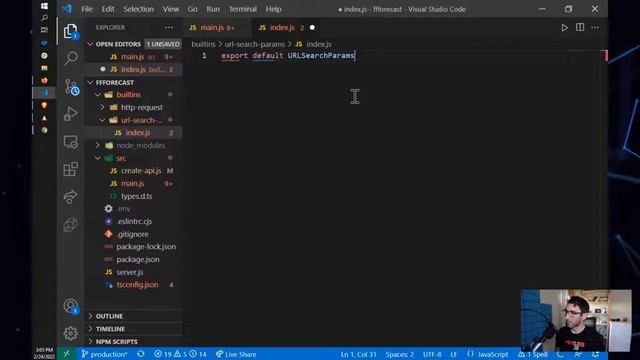Collapse the Open Editors section
This screenshot has width=640, height=360.
point(90,44)
